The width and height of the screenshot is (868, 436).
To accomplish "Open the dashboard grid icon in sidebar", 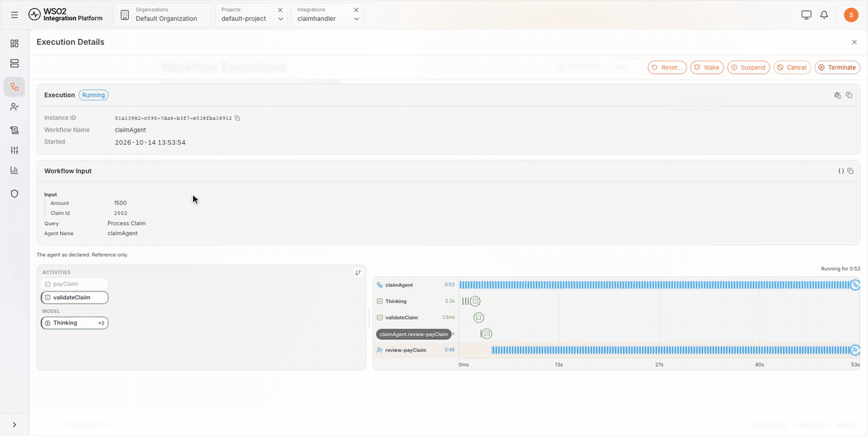I will (x=14, y=43).
